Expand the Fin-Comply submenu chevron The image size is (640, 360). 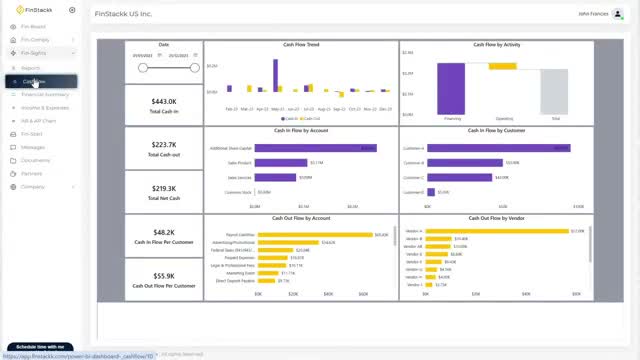(73, 40)
